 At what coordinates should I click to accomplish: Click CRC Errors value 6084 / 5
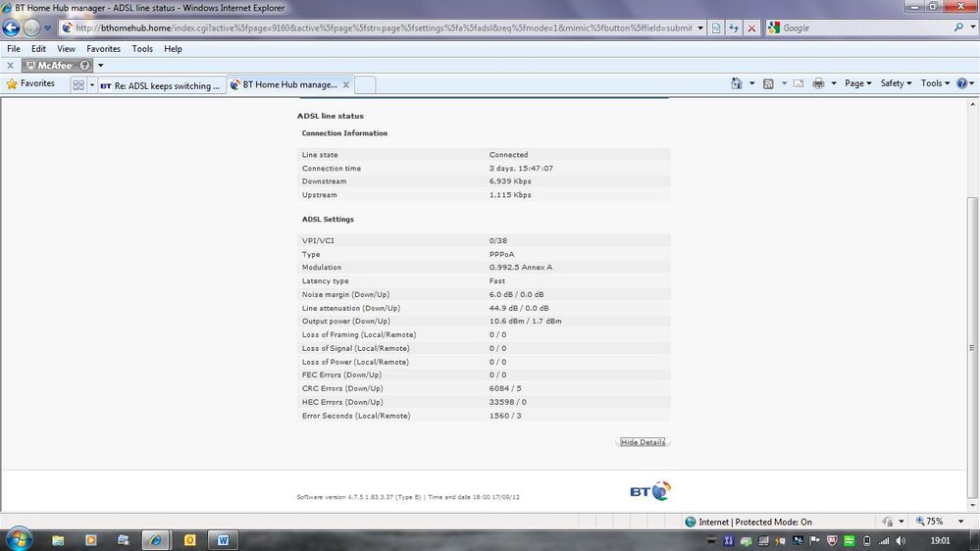tap(505, 388)
